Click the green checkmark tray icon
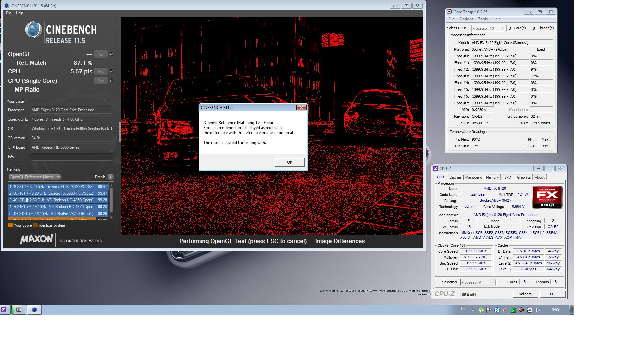 pyautogui.click(x=513, y=310)
